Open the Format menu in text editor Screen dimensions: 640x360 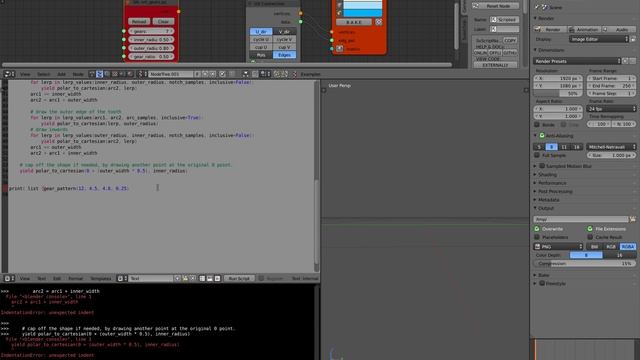76,278
